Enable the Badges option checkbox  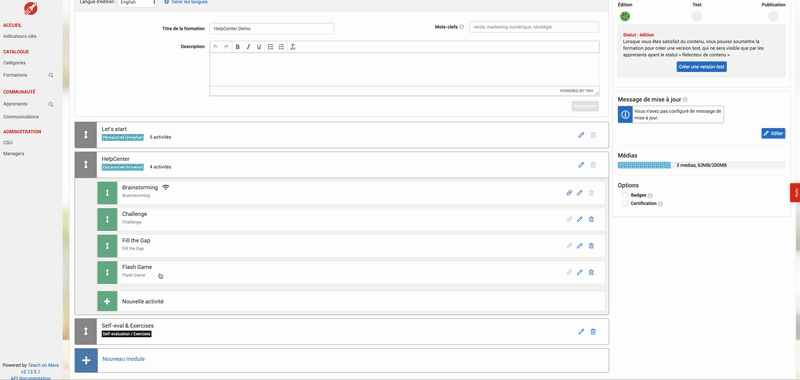coord(625,195)
